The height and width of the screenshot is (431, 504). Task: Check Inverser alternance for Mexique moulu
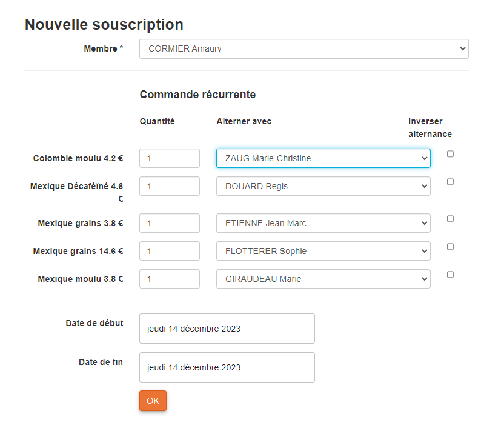point(450,275)
